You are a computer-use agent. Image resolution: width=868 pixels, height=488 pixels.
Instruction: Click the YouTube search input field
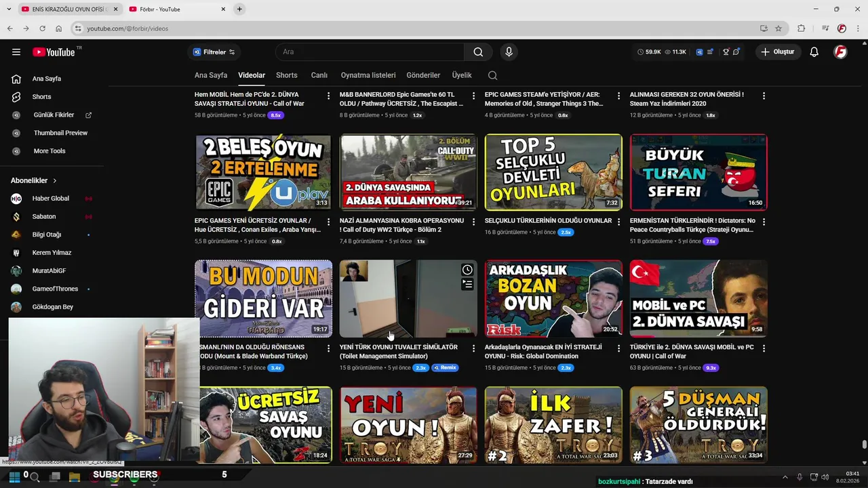(370, 52)
